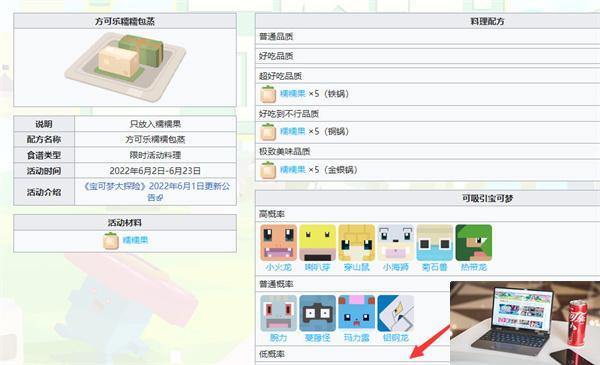Click the 活动时间 row header cell
The width and height of the screenshot is (600, 365).
(x=44, y=171)
